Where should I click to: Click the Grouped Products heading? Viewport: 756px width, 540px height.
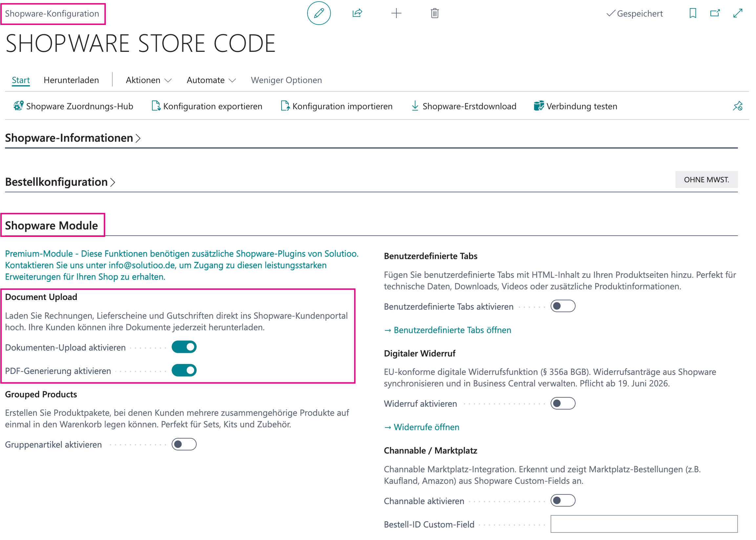[x=41, y=394]
